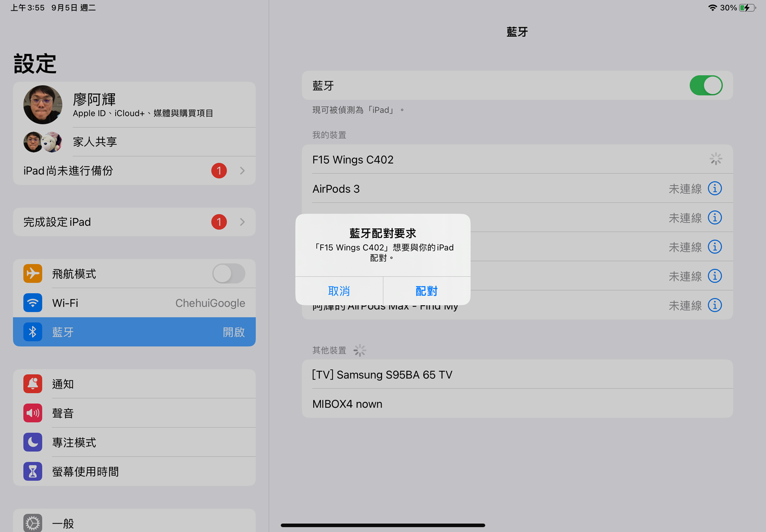
Task: Tap the notifications bell icon
Action: tap(33, 384)
